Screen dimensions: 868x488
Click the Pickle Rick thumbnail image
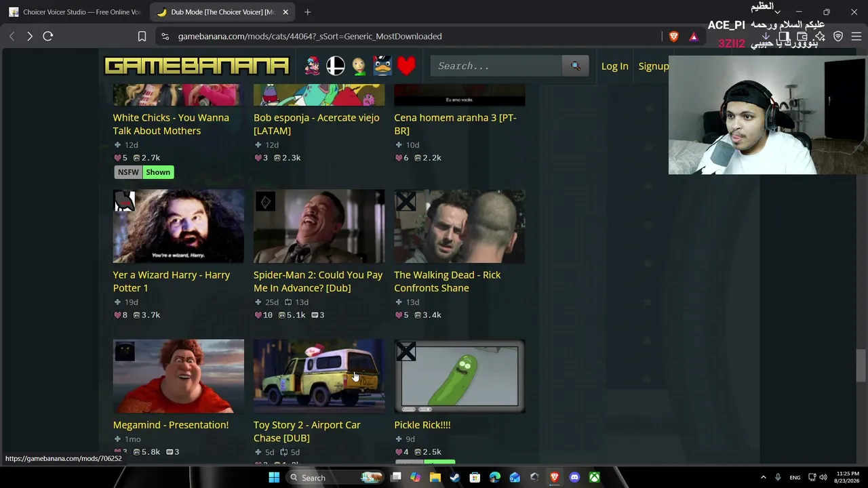460,376
